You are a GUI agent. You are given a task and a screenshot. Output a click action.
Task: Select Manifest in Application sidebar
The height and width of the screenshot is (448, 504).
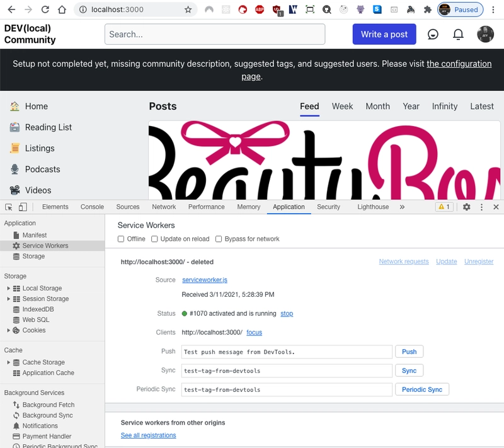(x=35, y=235)
